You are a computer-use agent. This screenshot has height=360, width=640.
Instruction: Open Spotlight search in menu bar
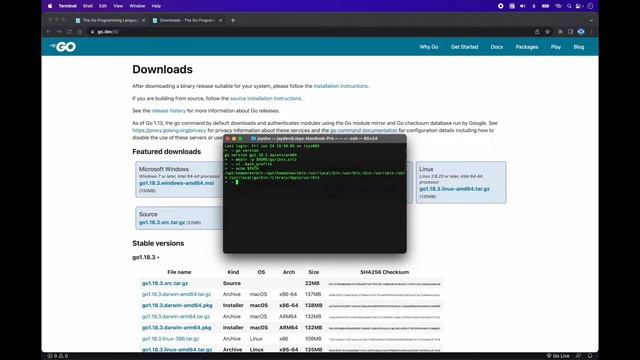[x=569, y=6]
